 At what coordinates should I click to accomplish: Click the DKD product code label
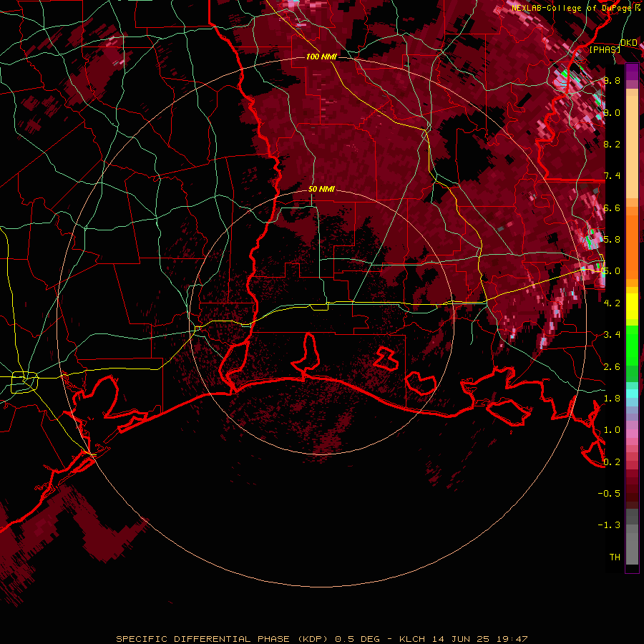pos(629,43)
